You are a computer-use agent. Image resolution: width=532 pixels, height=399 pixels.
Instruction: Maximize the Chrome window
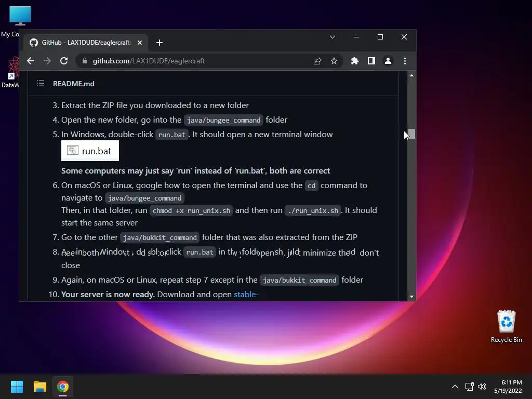(x=380, y=37)
